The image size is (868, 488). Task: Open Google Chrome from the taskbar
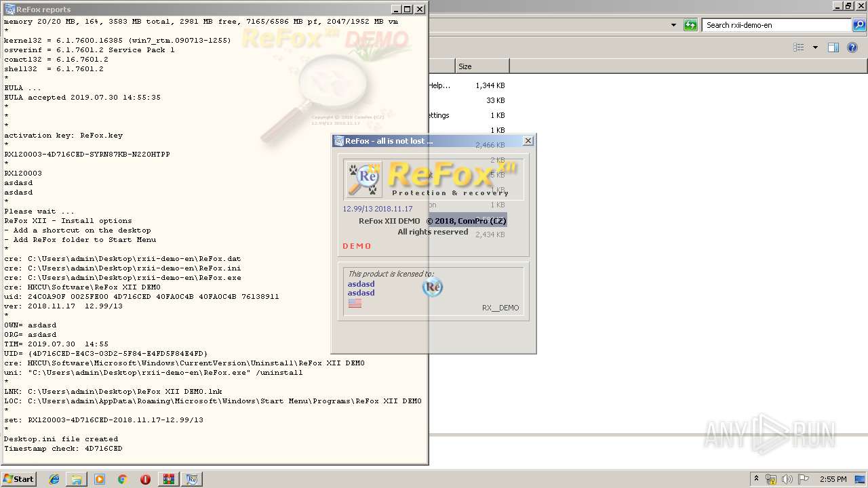pyautogui.click(x=122, y=479)
